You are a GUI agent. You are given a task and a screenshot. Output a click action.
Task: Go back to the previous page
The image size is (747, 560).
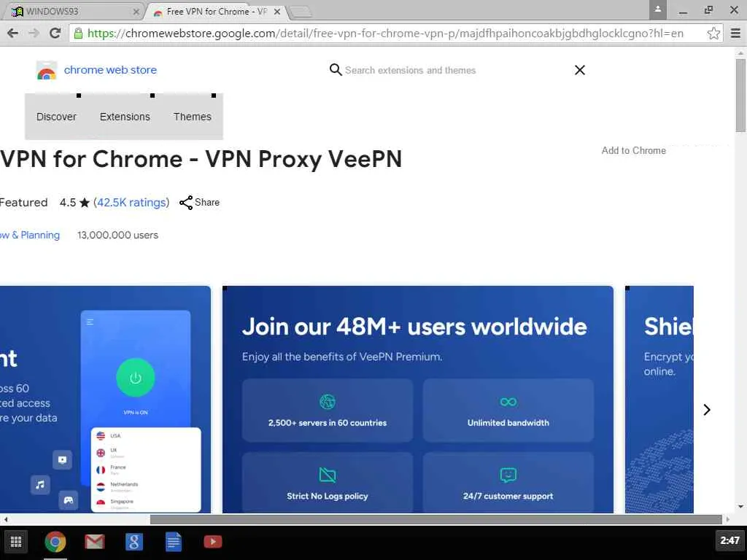pyautogui.click(x=13, y=33)
